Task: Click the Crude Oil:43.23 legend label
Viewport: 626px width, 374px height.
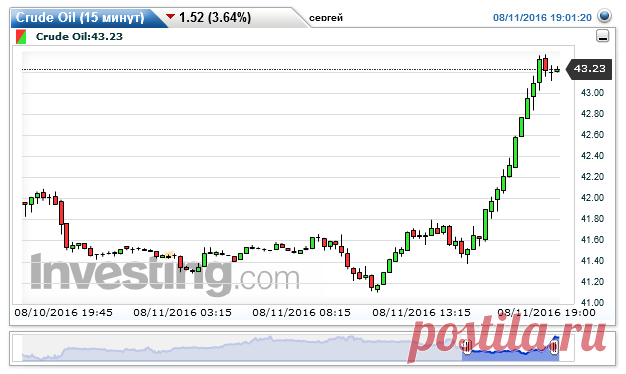Action: [79, 36]
